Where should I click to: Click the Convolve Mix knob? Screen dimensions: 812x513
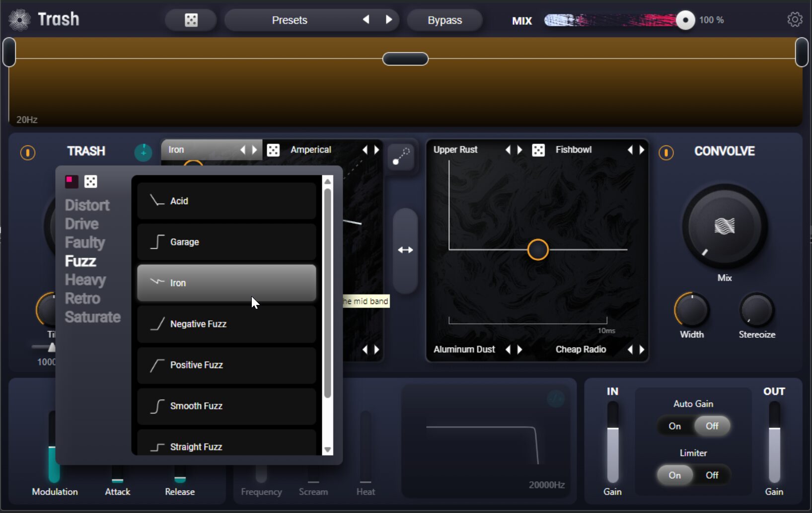tap(725, 226)
